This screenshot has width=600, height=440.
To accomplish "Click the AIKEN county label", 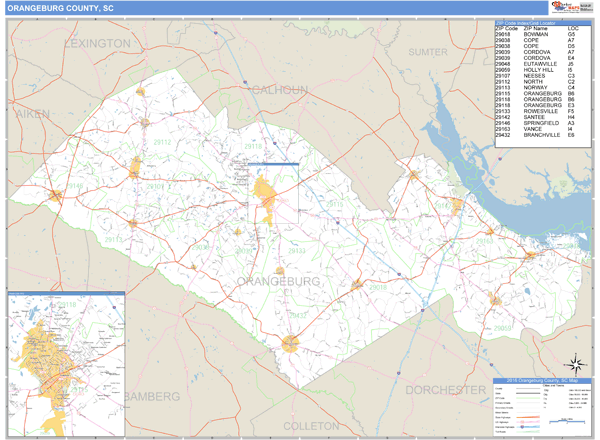I will (33, 114).
